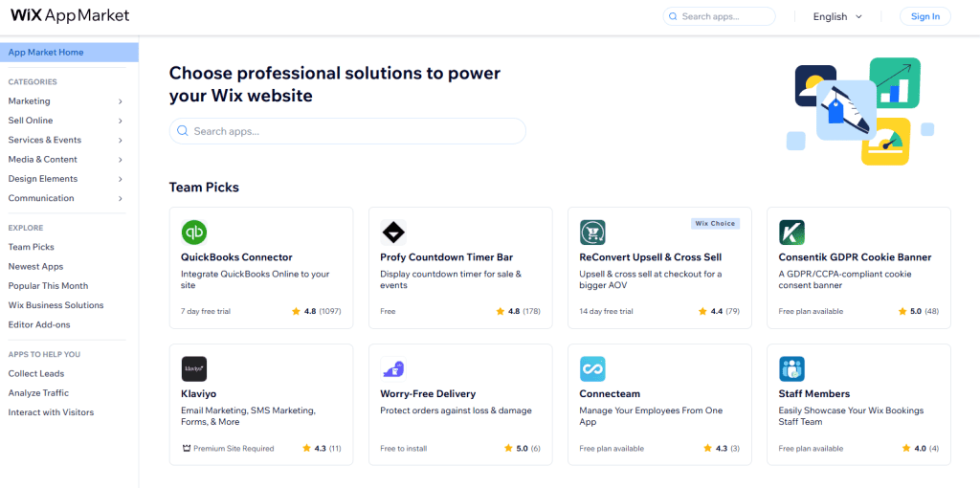980x488 pixels.
Task: Click the Worry-Free Delivery app icon
Action: point(393,369)
